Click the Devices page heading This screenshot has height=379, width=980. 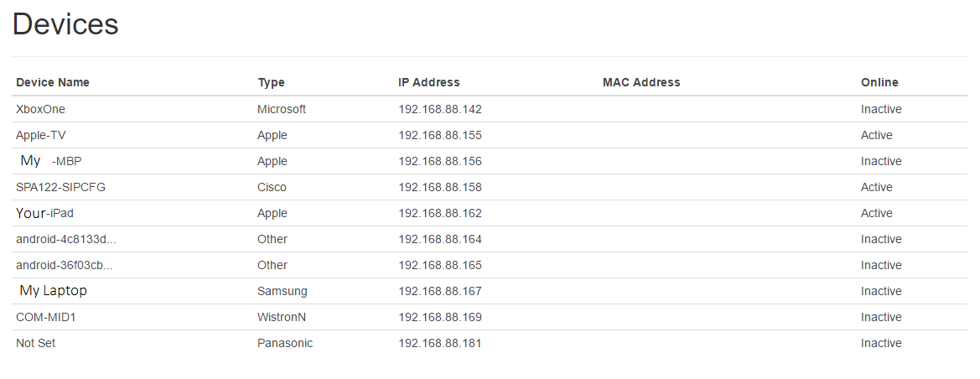(65, 24)
